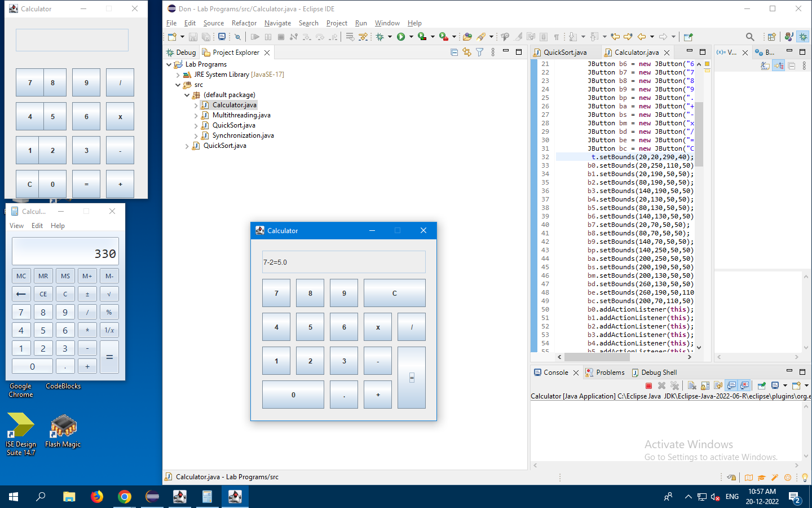The width and height of the screenshot is (812, 508).
Task: Switch to the Debug Shell tab
Action: click(654, 373)
